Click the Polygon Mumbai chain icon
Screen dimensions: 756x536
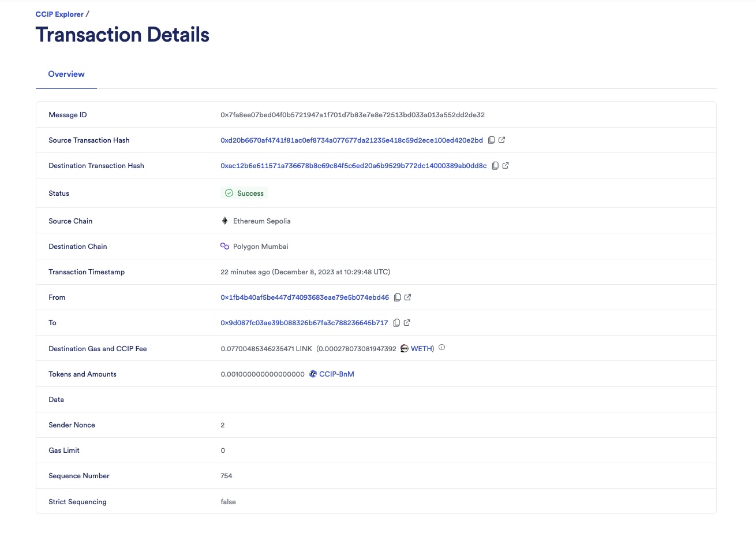point(225,247)
